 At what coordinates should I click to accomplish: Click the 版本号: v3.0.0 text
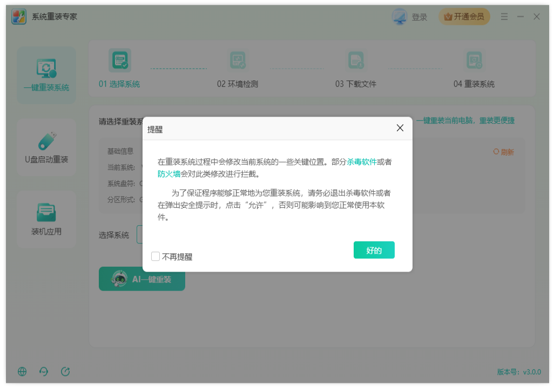[519, 372]
